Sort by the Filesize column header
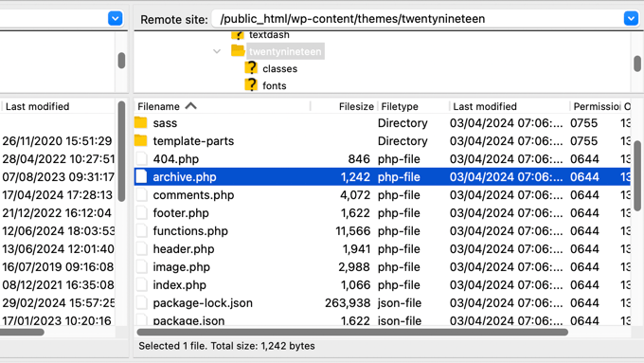The width and height of the screenshot is (644, 363). point(356,106)
